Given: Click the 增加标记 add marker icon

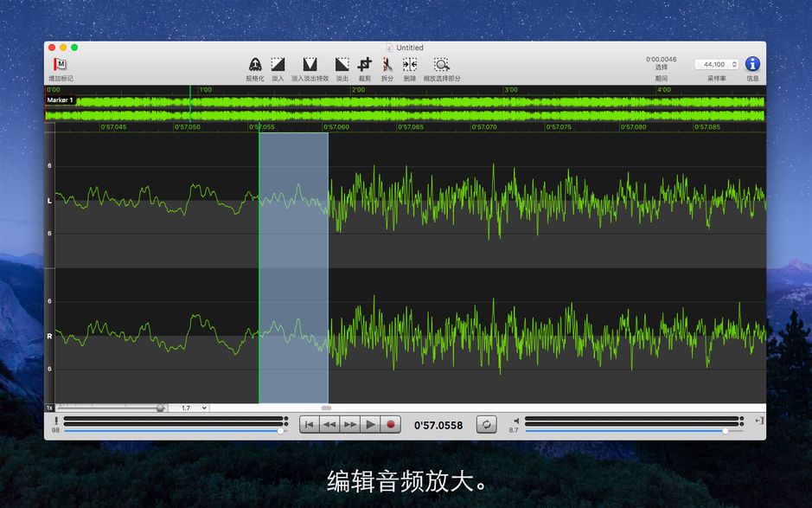Looking at the screenshot, I should (61, 65).
